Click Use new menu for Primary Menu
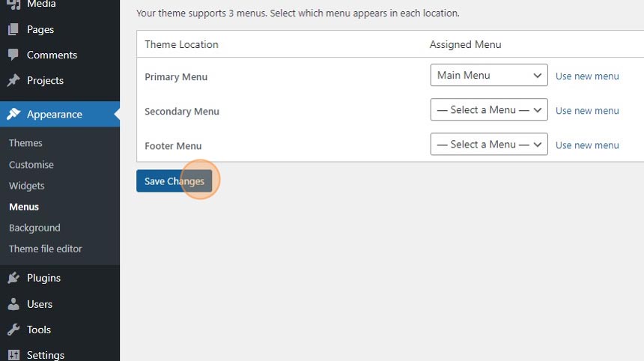Screen dimensions: 644x361 587,76
